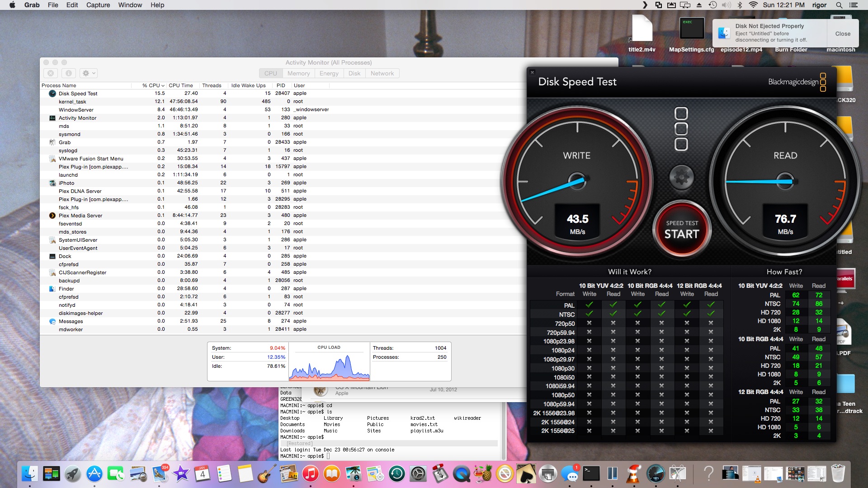
Task: Open Notification Center icon
Action: [x=854, y=5]
